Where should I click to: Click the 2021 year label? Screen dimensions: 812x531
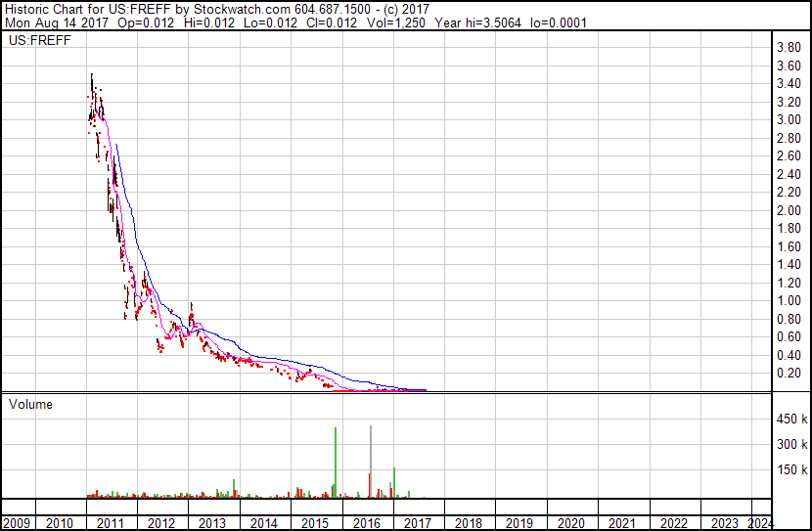622,523
